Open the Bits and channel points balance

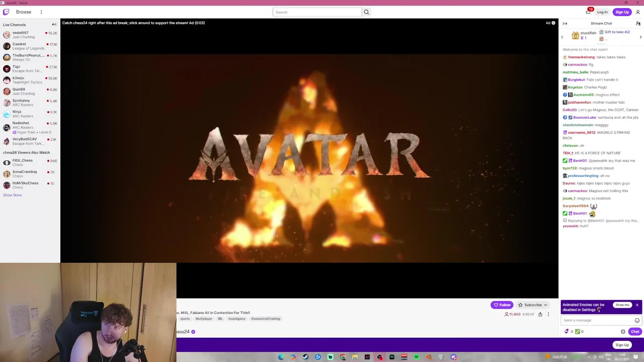click(x=574, y=331)
